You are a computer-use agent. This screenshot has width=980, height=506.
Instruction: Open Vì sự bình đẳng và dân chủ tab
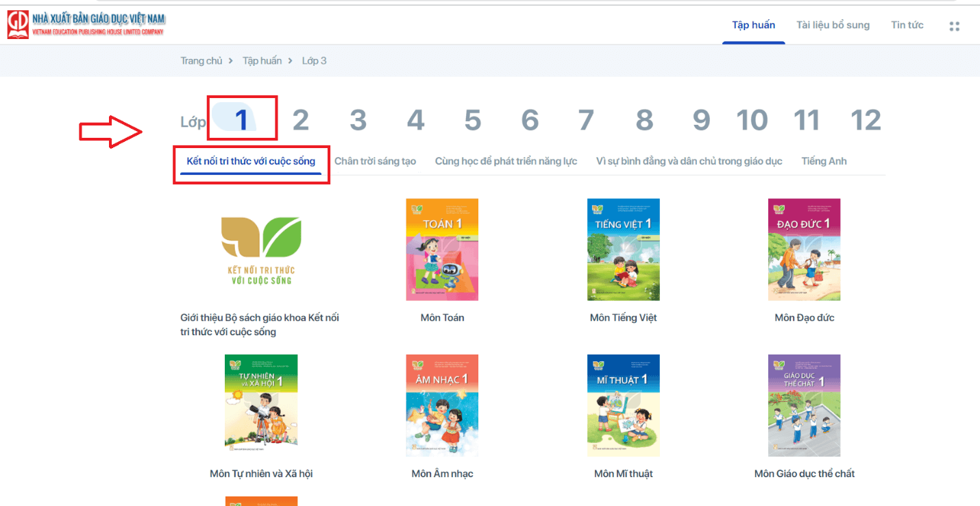689,162
